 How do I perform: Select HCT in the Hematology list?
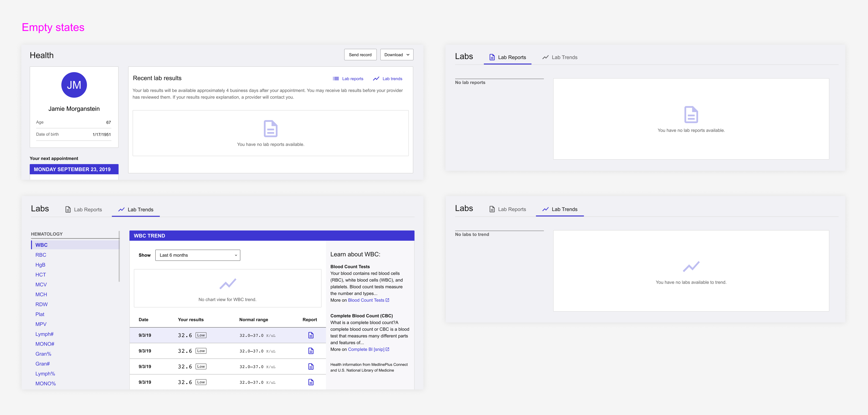click(41, 275)
